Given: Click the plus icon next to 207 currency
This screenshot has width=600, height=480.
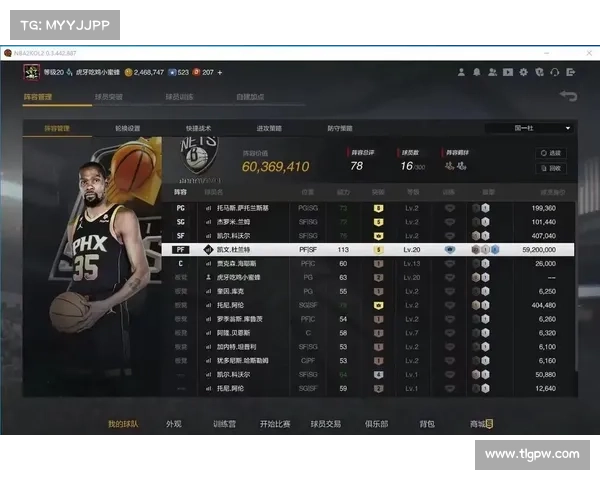Looking at the screenshot, I should coord(220,72).
